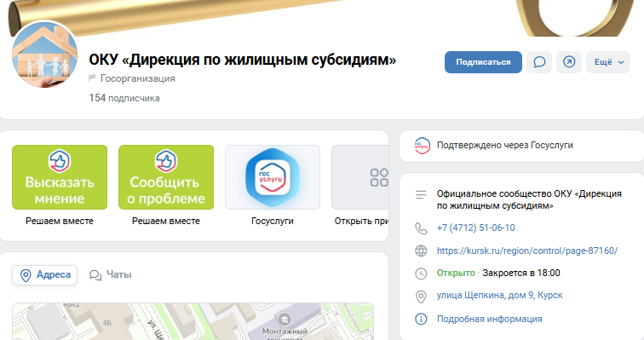644x340 pixels.
Task: Open the kursk.ru website link
Action: coord(527,251)
